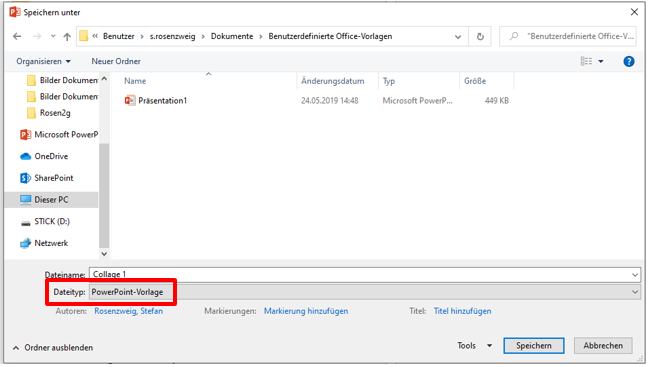Go back using the left arrow
The width and height of the screenshot is (648, 367).
(17, 36)
